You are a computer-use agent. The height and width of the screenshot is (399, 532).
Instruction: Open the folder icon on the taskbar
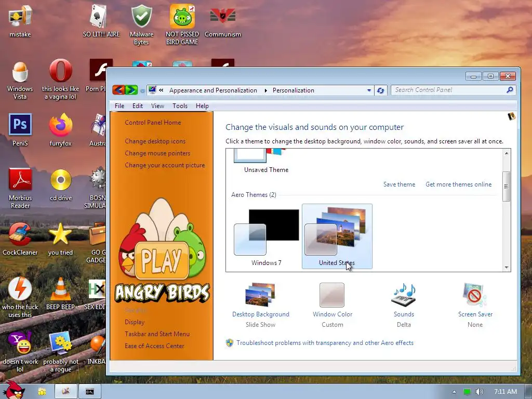pyautogui.click(x=42, y=392)
